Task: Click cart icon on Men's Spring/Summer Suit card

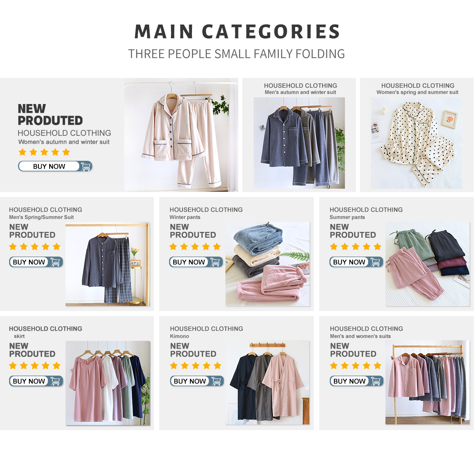Action: [56, 262]
